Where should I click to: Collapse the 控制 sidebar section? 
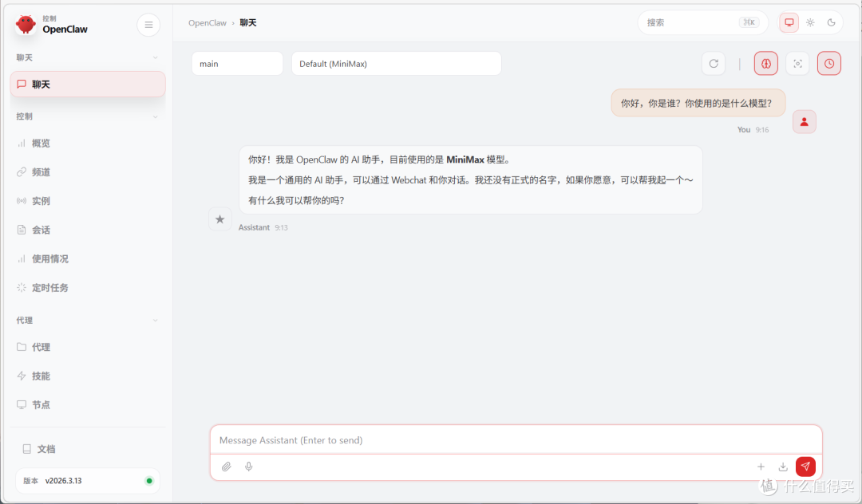88,116
